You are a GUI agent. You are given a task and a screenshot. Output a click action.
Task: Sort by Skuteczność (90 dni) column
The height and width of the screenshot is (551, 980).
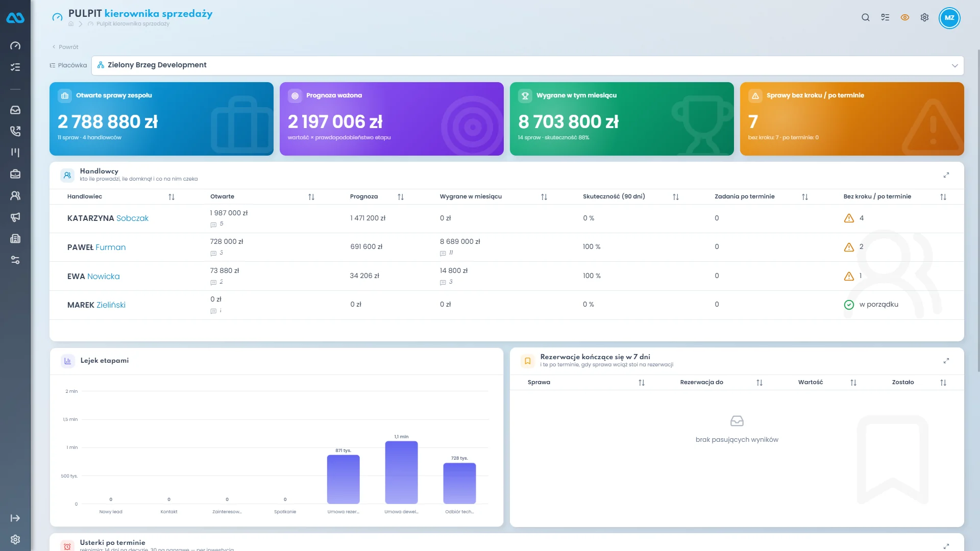click(676, 197)
